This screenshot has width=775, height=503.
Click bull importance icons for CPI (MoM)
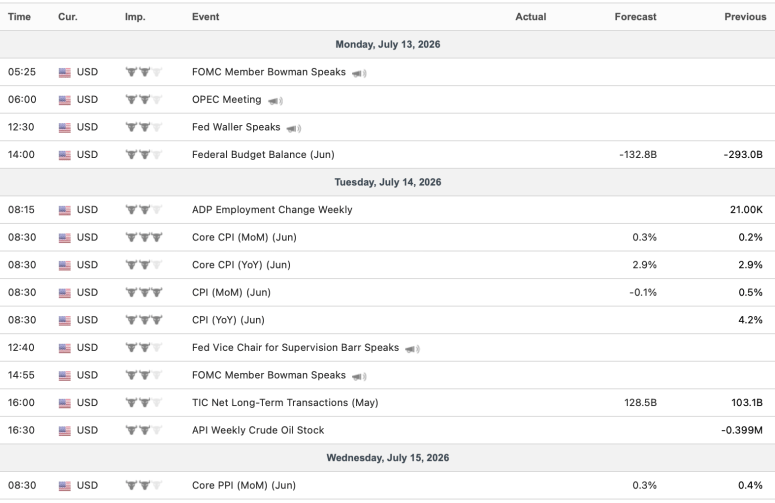[144, 293]
